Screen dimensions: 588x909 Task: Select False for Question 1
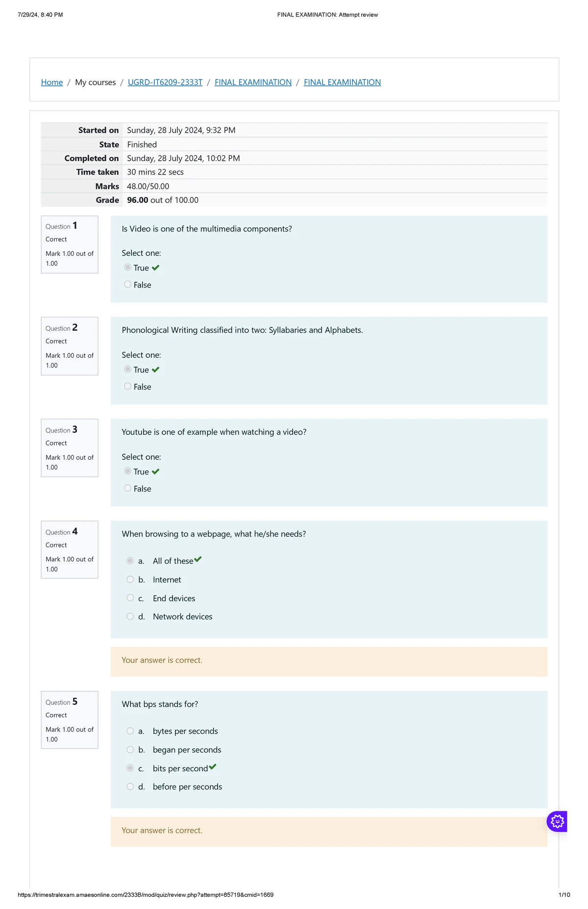[x=128, y=285]
